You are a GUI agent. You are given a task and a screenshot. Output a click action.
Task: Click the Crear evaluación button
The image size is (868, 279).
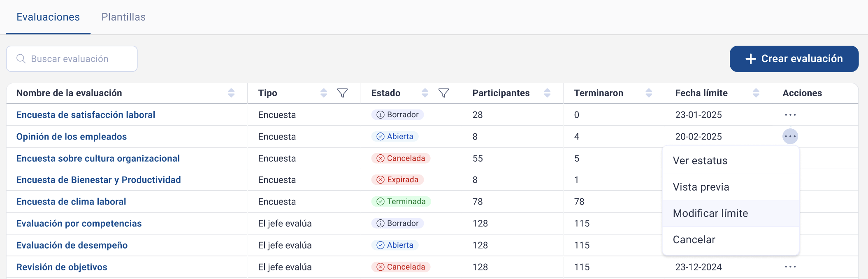point(794,59)
